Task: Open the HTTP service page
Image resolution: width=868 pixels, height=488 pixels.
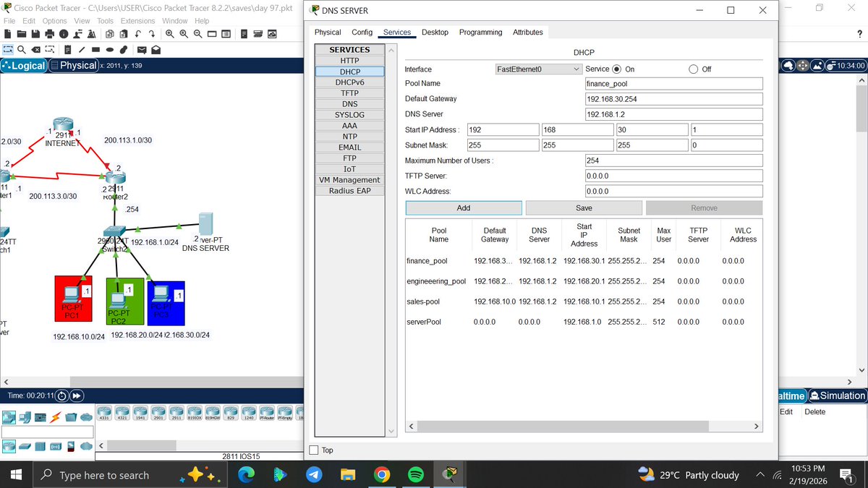Action: 349,61
